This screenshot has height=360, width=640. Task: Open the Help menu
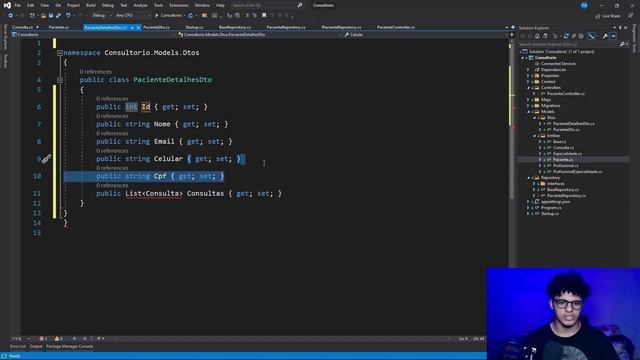point(220,5)
